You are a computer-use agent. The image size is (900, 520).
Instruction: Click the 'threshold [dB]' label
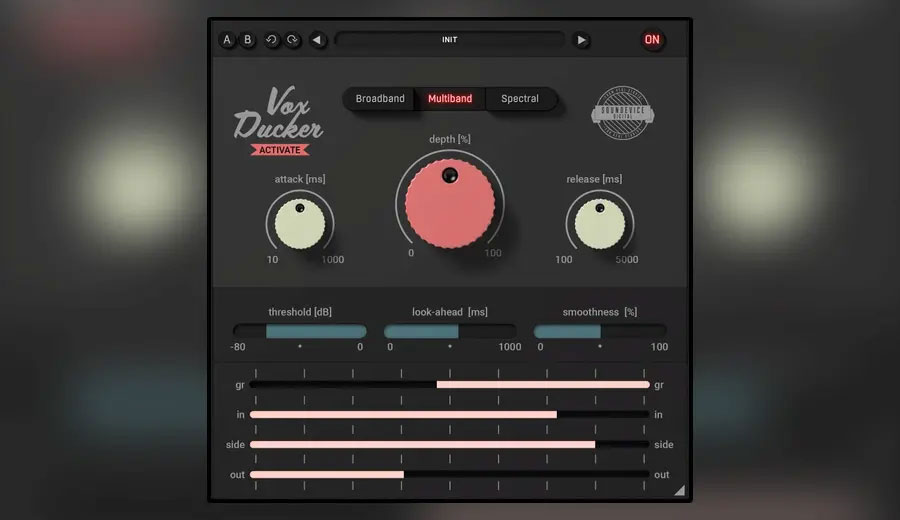(x=300, y=312)
